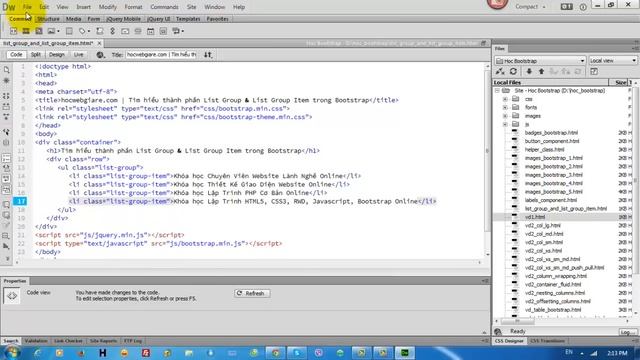Switch to Split view
This screenshot has width=640, height=360.
point(36,55)
